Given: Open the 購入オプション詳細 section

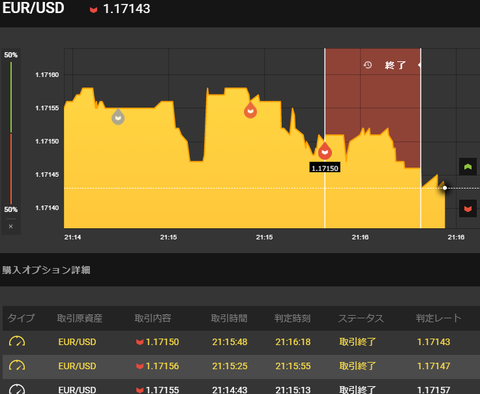Looking at the screenshot, I should click(x=46, y=270).
